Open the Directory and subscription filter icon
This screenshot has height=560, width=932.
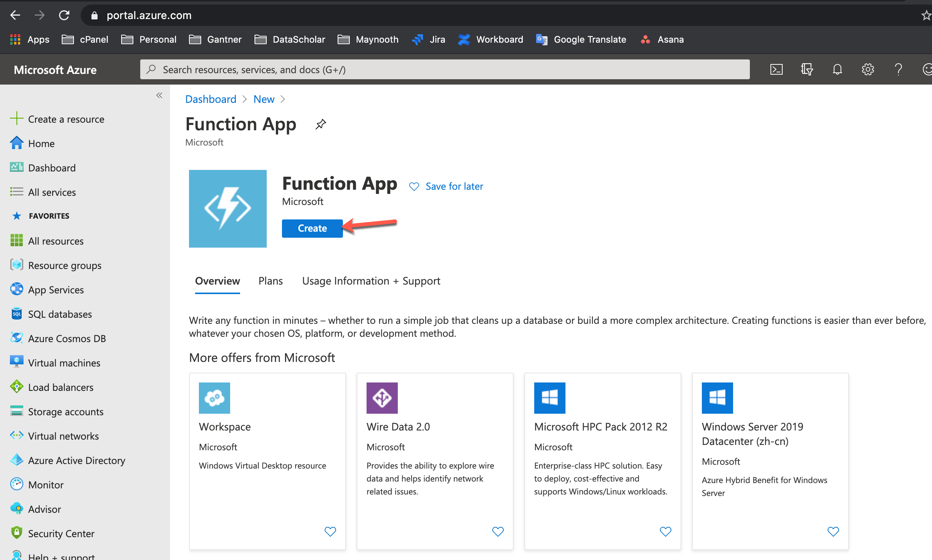coord(807,69)
